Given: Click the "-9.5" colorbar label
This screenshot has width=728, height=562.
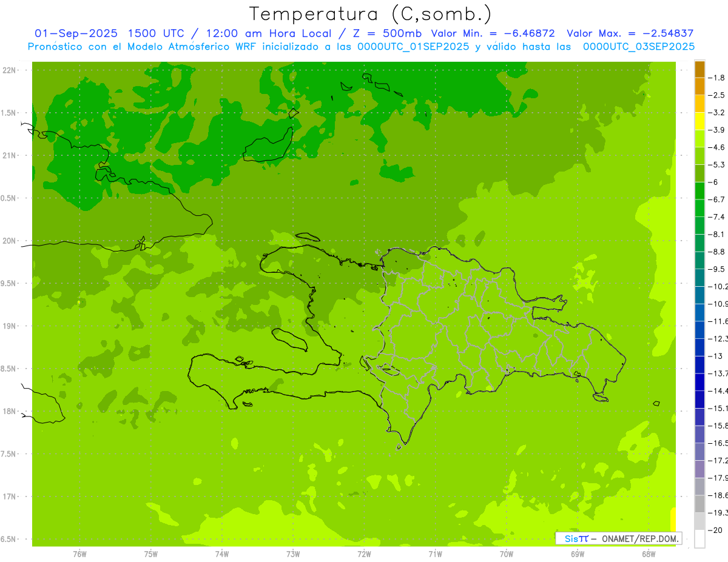Looking at the screenshot, I should (716, 269).
